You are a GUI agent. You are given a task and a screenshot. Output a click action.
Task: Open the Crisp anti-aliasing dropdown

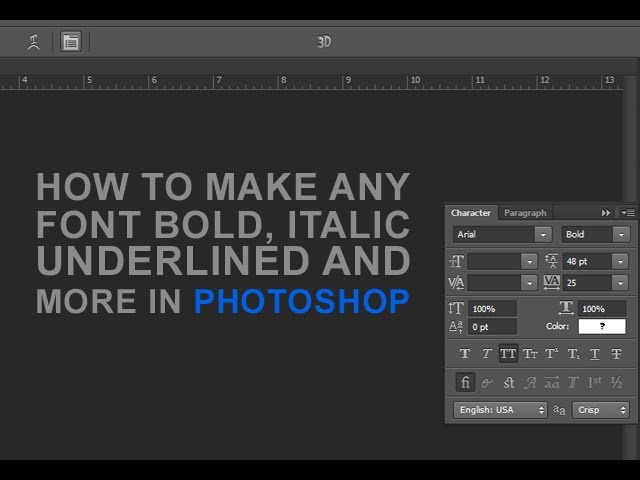point(600,410)
